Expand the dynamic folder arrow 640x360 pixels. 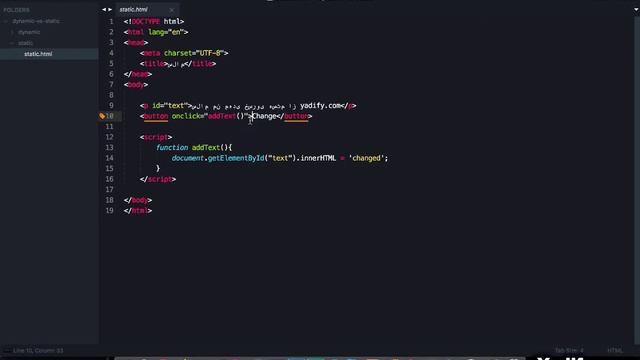pos(12,32)
